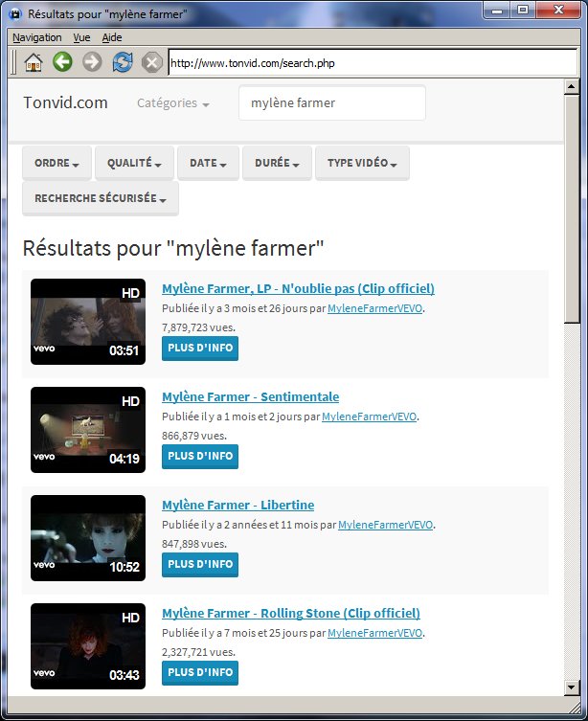Open the DATE filter dropdown

[x=208, y=163]
